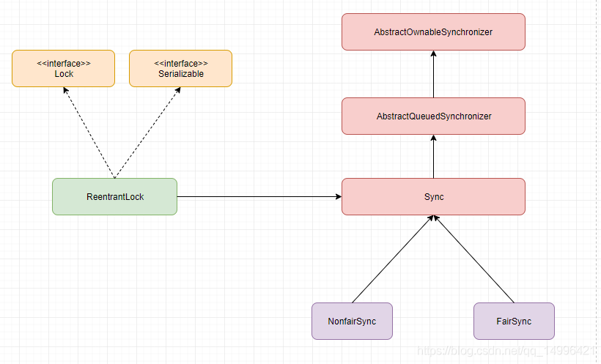The height and width of the screenshot is (364, 601).
Task: Select arrow between AbstractQueuedSynchronizer and AbstractOwnableSynchronizer
Action: [x=433, y=74]
